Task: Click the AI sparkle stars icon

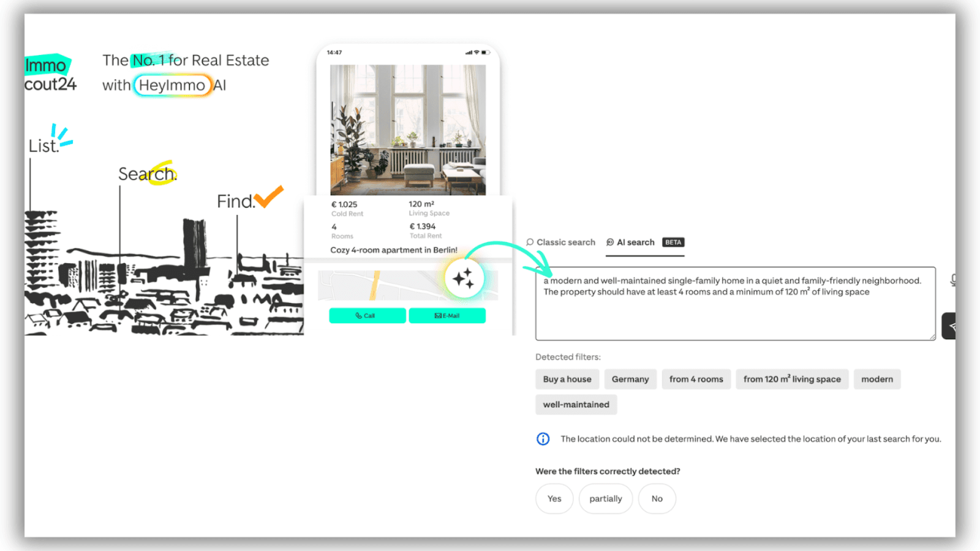Action: (x=464, y=279)
